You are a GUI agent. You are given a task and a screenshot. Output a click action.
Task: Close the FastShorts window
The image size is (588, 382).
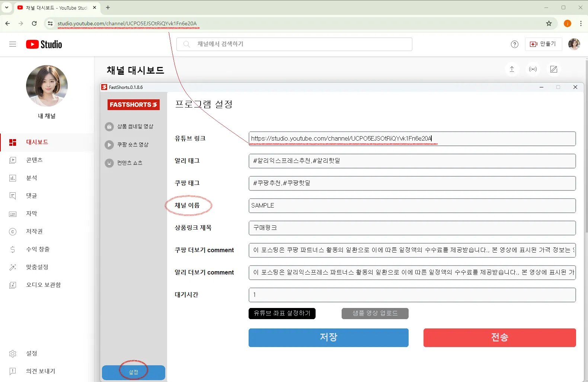pos(575,87)
